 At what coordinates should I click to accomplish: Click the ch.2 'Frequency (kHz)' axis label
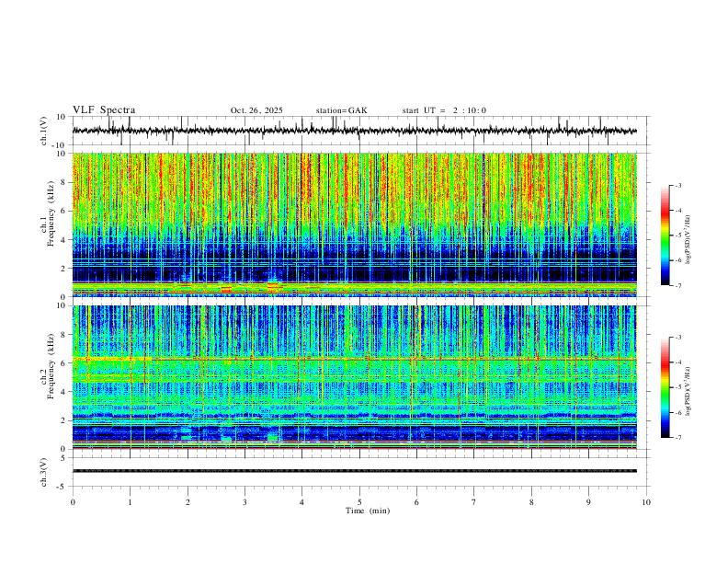51,366
